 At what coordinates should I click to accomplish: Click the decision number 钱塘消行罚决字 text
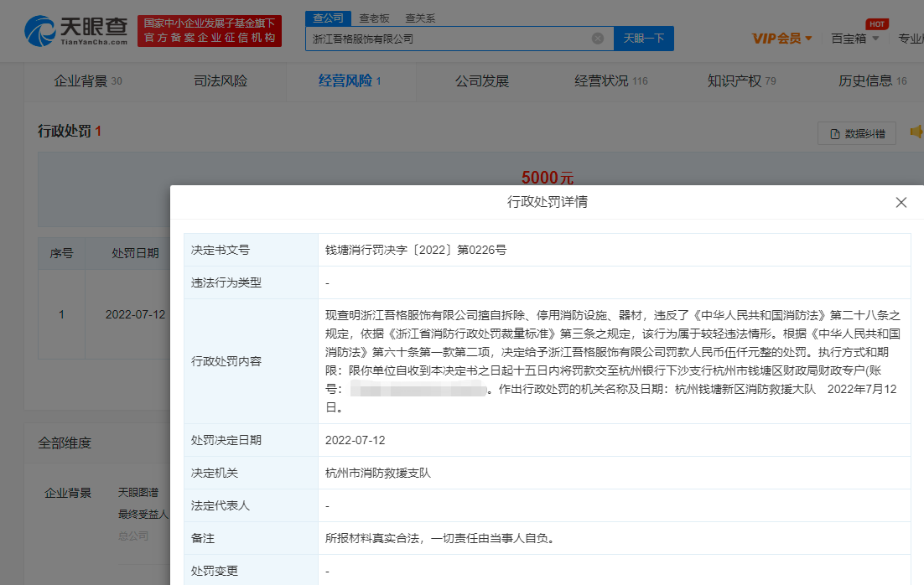pos(415,250)
